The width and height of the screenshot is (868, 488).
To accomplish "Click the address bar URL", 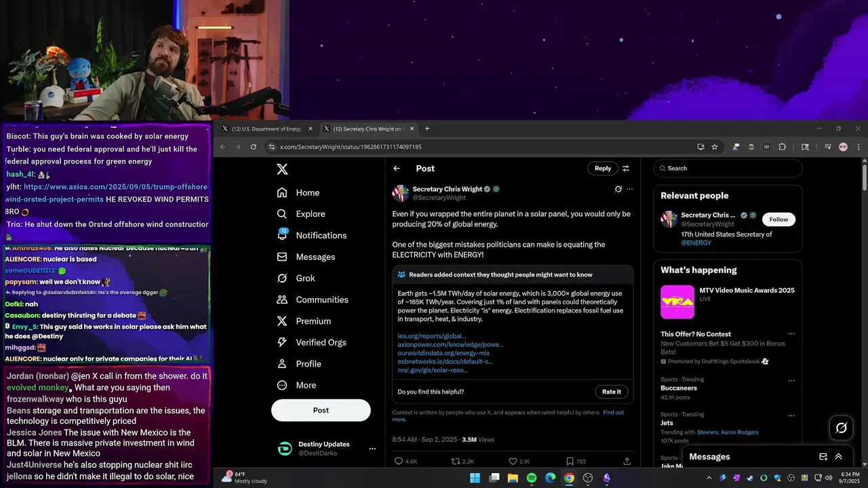I will (351, 146).
